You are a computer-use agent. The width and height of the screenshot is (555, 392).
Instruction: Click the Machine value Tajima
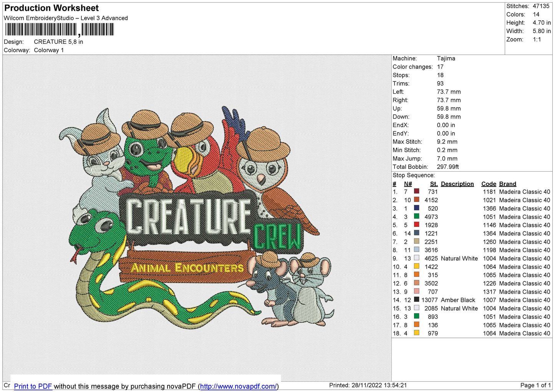coord(446,58)
